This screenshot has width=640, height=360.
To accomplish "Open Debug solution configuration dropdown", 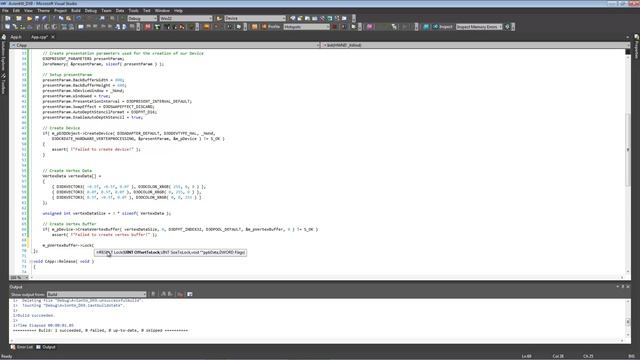I will click(142, 18).
